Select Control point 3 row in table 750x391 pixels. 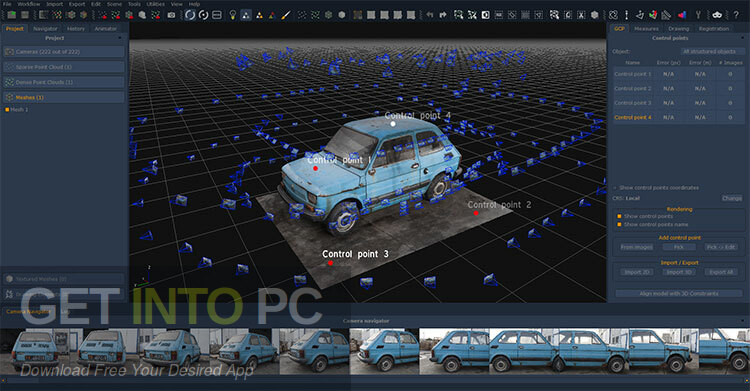[679, 103]
